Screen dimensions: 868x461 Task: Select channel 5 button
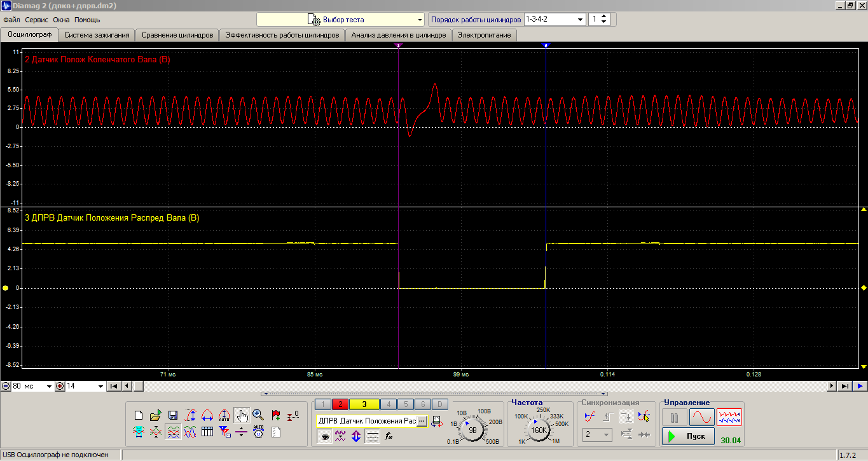coord(405,404)
